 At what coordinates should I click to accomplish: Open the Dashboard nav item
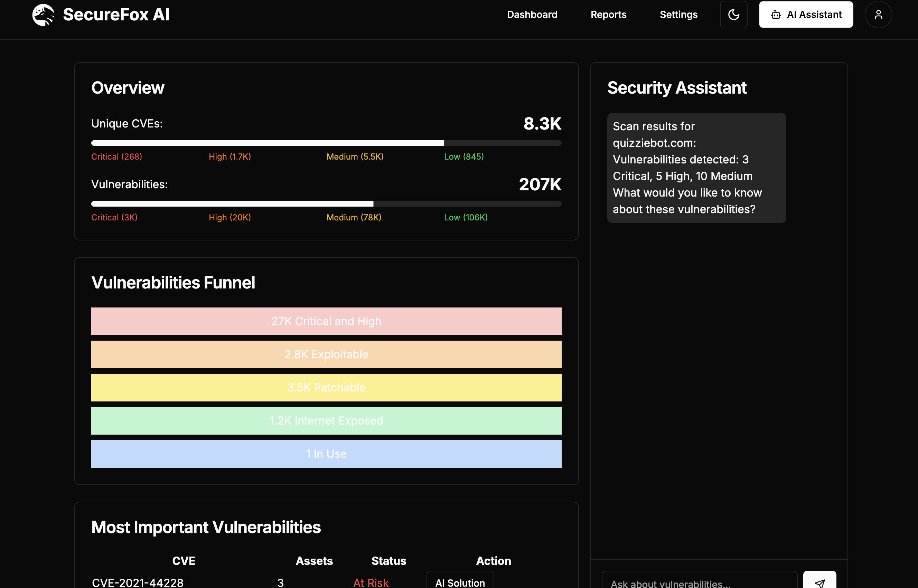click(x=532, y=15)
